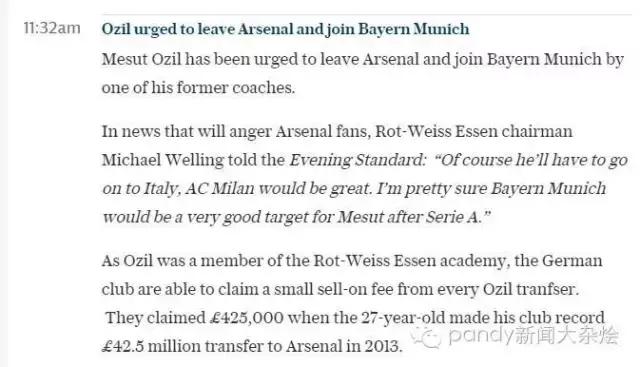Click the "pandy新闻大杂烩" watermark text
This screenshot has width=640, height=367.
click(x=533, y=335)
